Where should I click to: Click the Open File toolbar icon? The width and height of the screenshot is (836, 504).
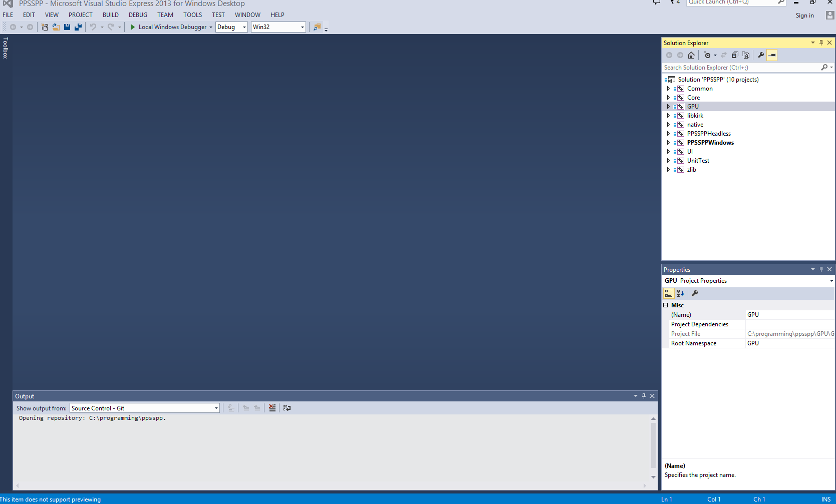coord(56,27)
